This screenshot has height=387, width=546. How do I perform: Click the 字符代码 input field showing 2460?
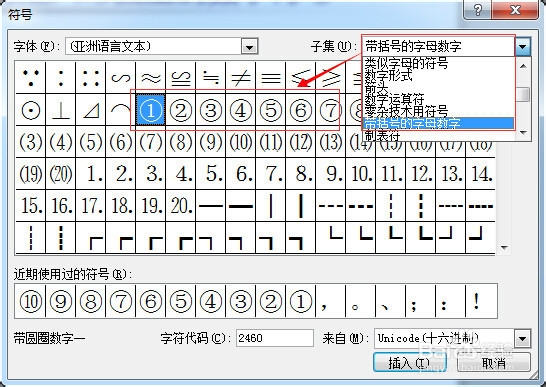275,338
